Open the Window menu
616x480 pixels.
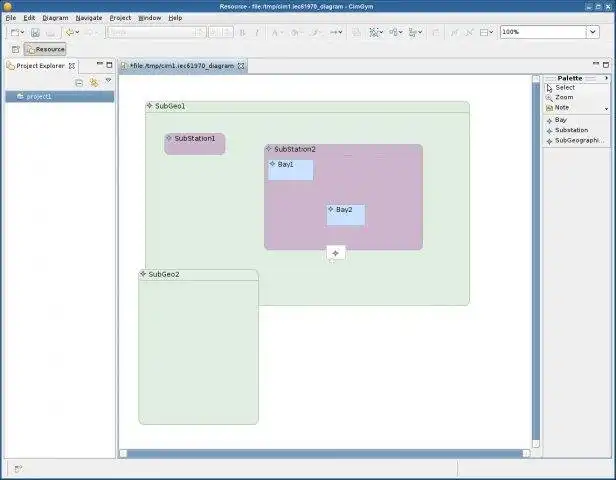pos(150,18)
